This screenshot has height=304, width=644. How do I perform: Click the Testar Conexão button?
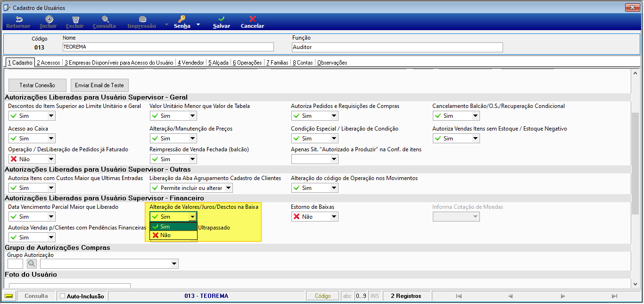click(x=37, y=85)
